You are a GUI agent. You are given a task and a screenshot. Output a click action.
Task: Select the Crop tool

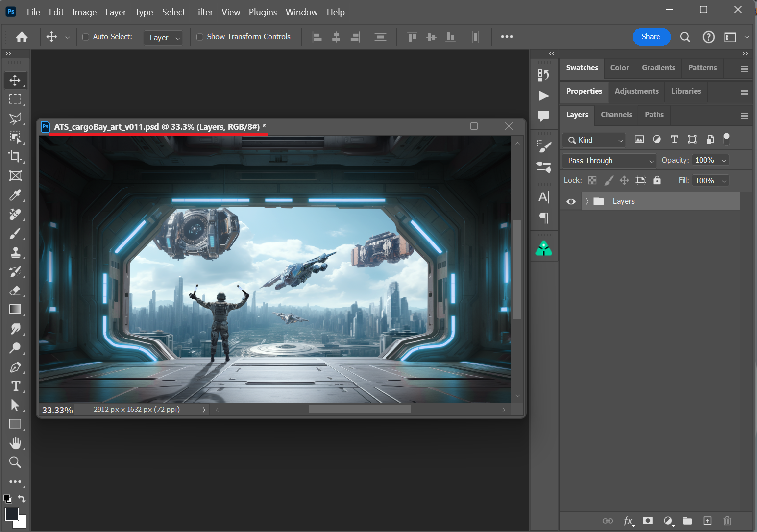(15, 157)
